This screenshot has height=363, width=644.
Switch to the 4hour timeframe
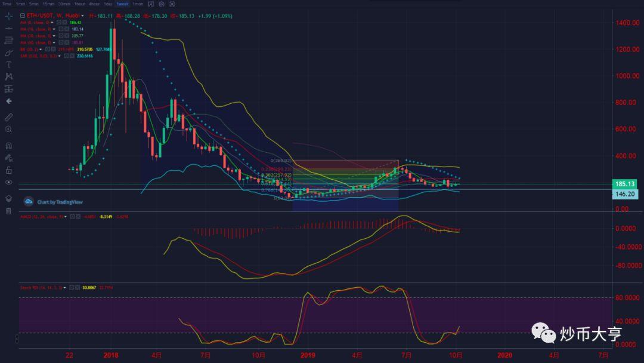pos(94,4)
